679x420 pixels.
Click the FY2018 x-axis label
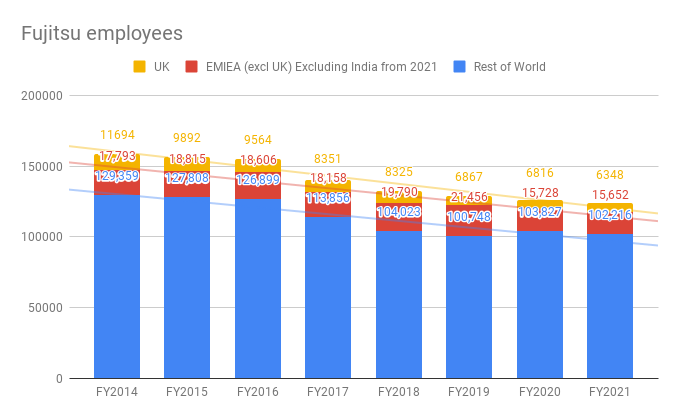(x=399, y=392)
